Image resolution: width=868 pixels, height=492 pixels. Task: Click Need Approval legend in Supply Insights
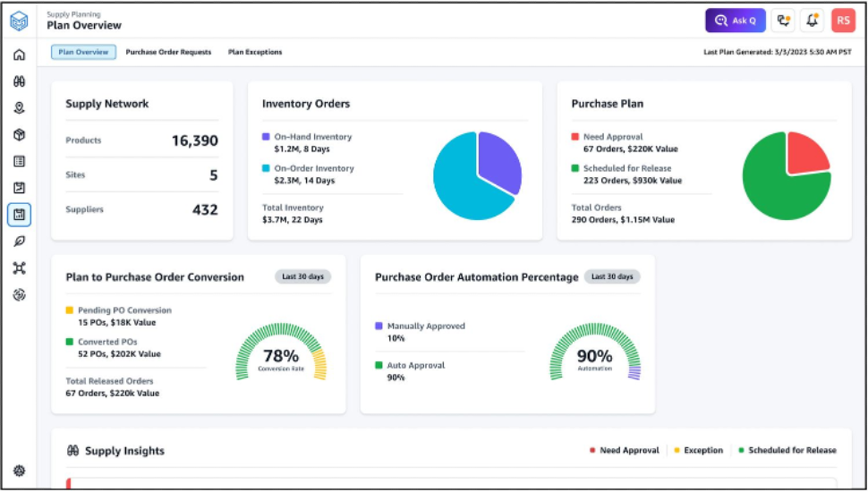[625, 451]
